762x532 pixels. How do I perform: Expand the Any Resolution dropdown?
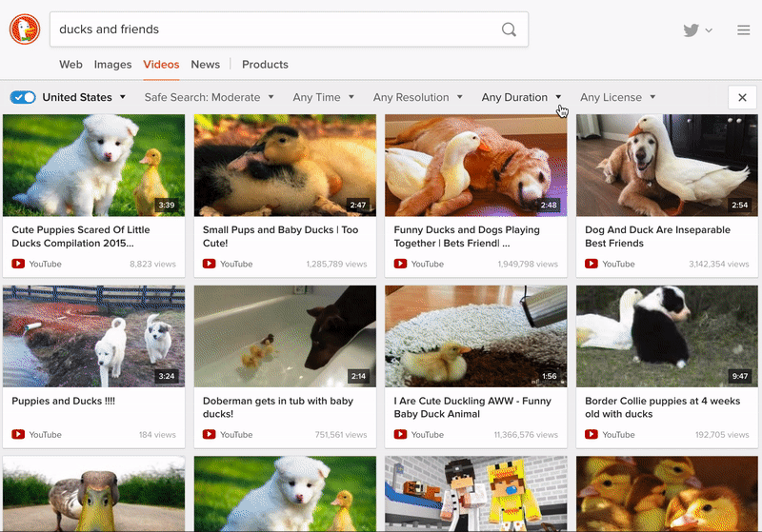417,97
